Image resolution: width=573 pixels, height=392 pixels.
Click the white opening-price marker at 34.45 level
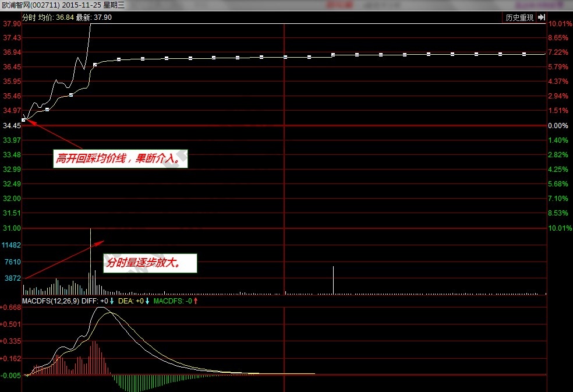pos(24,120)
